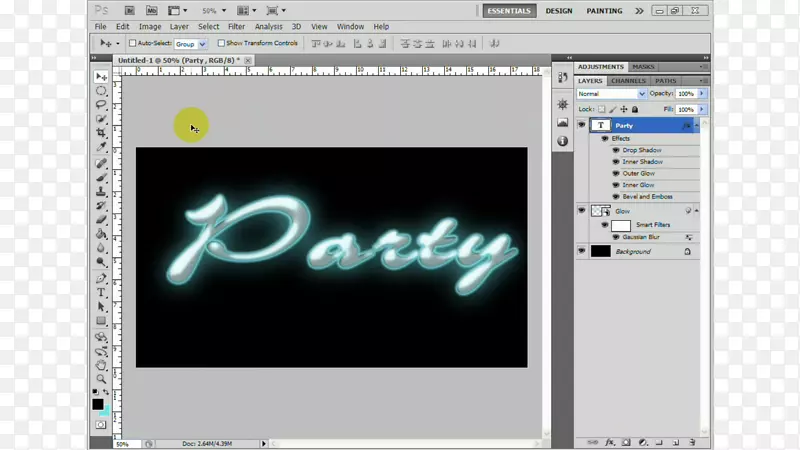Click the black foreground color swatch
The image size is (800, 450).
98,404
